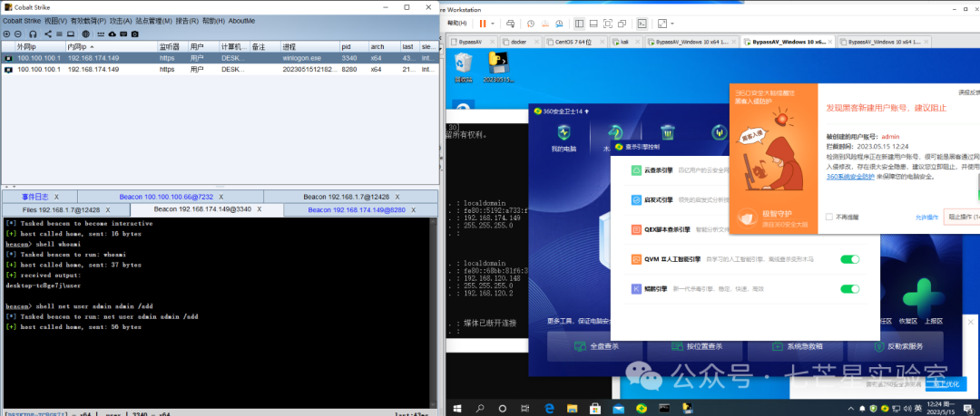
Task: Open listeners via the headphones icon
Action: click(34, 34)
